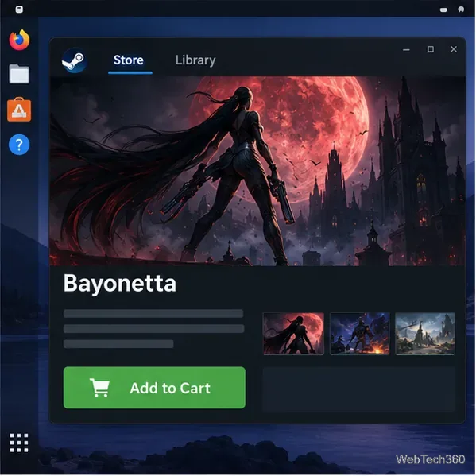The image size is (476, 476).
Task: Click the rightmost system tray icon
Action: pyautogui.click(x=461, y=10)
